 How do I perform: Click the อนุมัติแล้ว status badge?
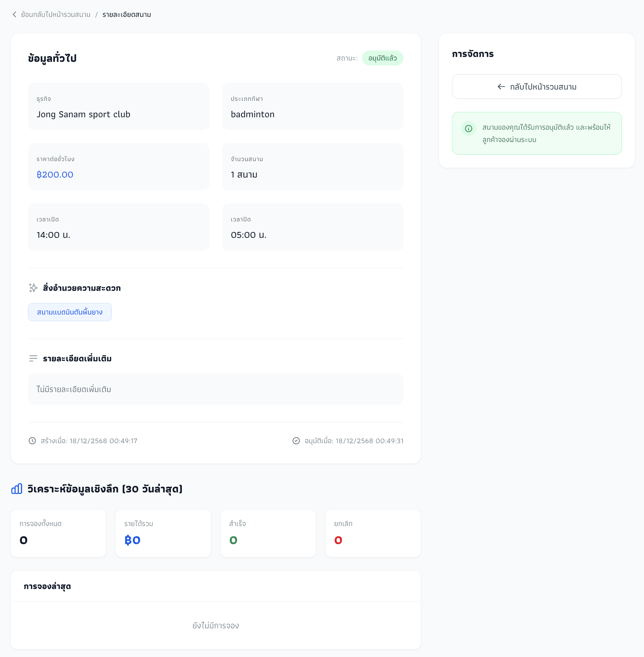[382, 58]
